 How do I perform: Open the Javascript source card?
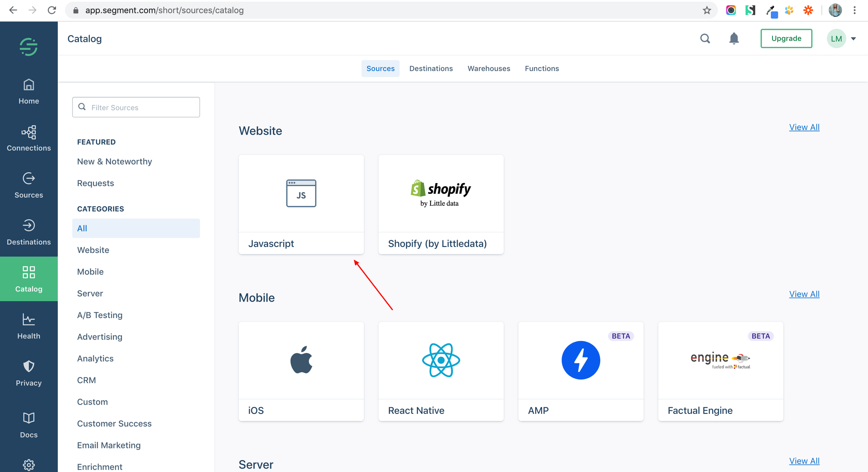pos(301,204)
